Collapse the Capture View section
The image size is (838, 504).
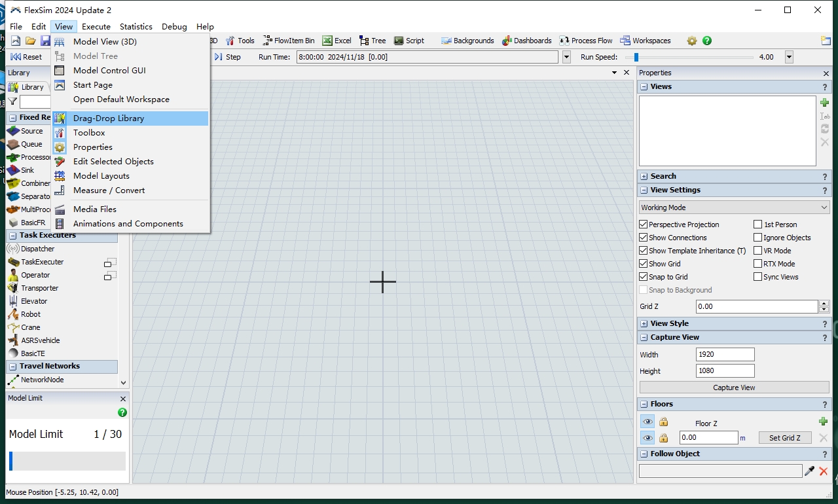point(644,337)
